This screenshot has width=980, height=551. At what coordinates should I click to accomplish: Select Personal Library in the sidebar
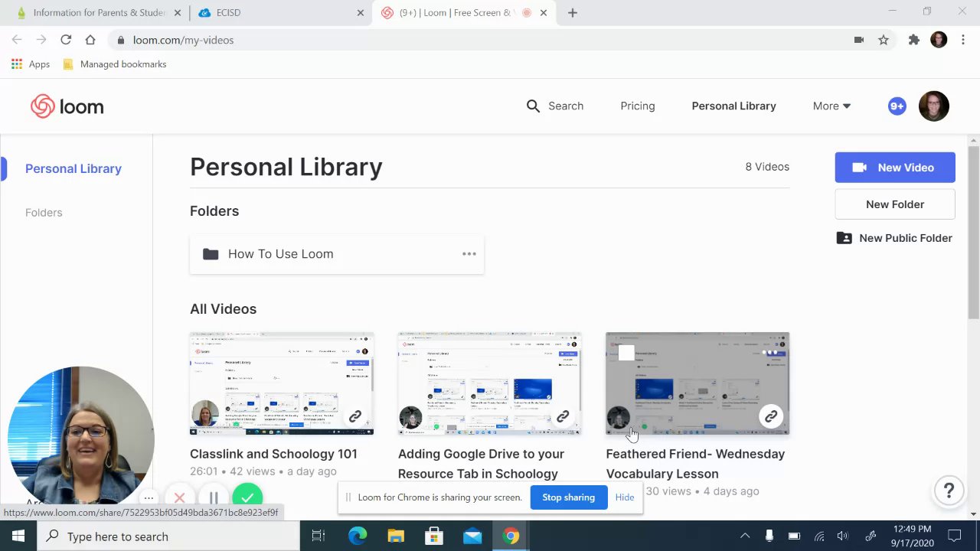(73, 168)
